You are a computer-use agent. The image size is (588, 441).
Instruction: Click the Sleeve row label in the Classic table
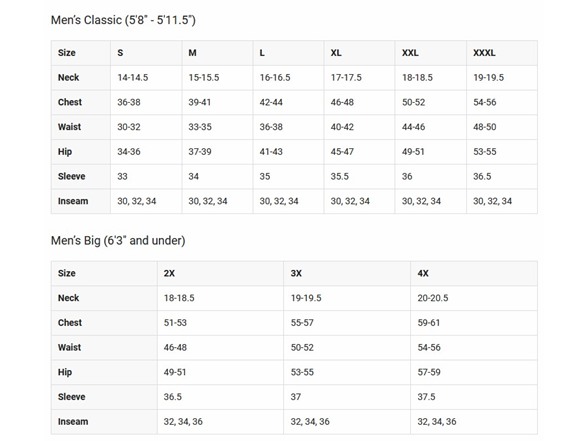pyautogui.click(x=72, y=177)
